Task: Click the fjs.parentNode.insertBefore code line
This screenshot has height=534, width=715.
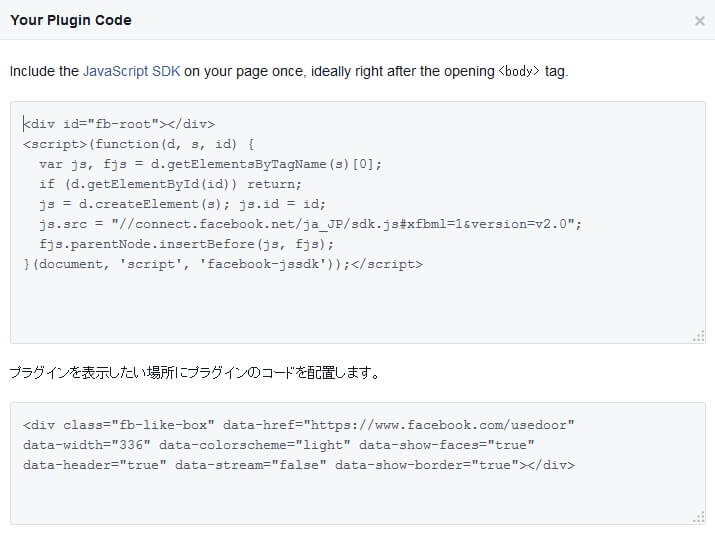Action: click(187, 244)
